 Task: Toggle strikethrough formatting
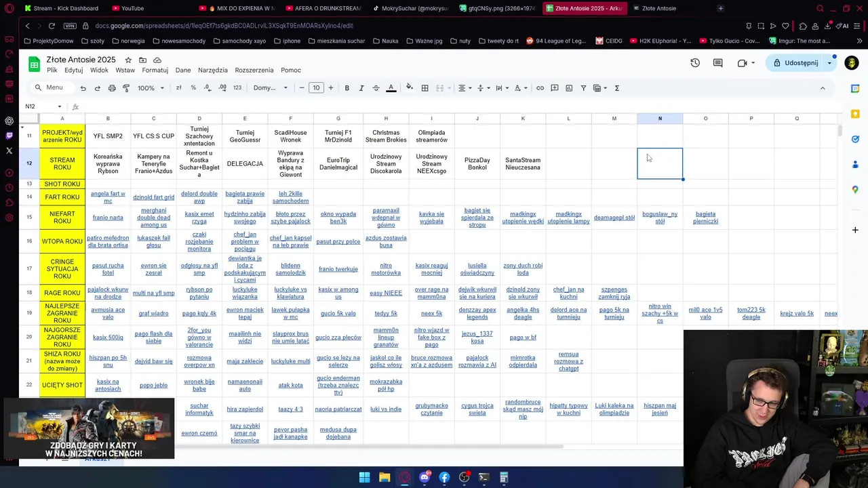click(376, 88)
